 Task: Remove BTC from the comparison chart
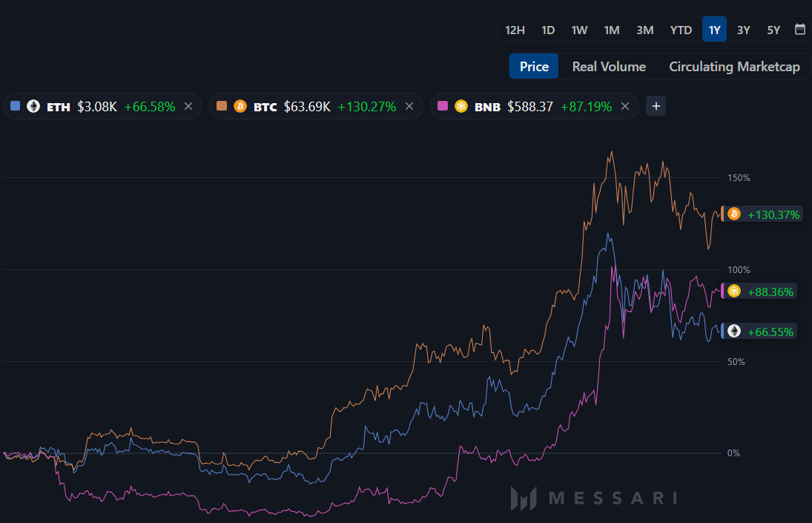pos(409,106)
